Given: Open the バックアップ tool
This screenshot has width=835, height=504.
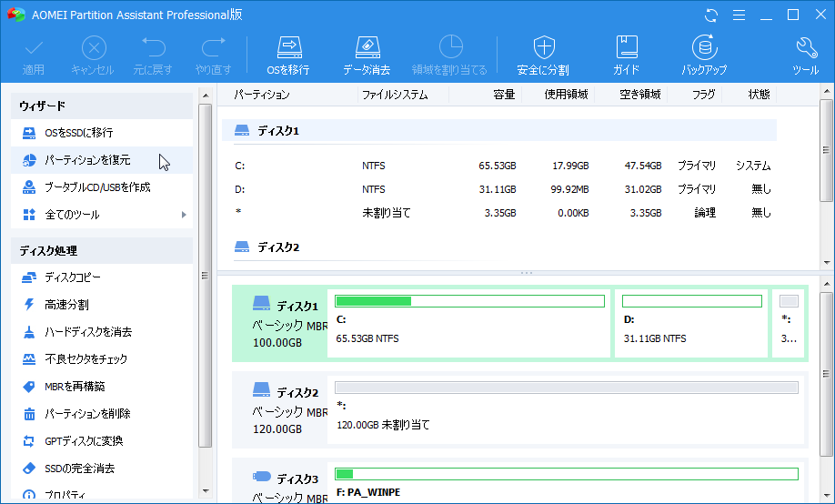Looking at the screenshot, I should (704, 55).
